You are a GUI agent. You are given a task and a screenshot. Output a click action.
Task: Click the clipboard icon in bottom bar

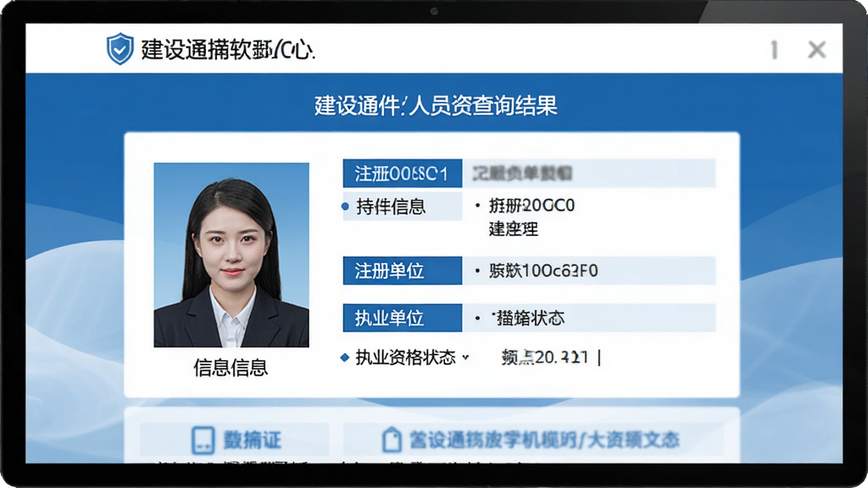(392, 440)
